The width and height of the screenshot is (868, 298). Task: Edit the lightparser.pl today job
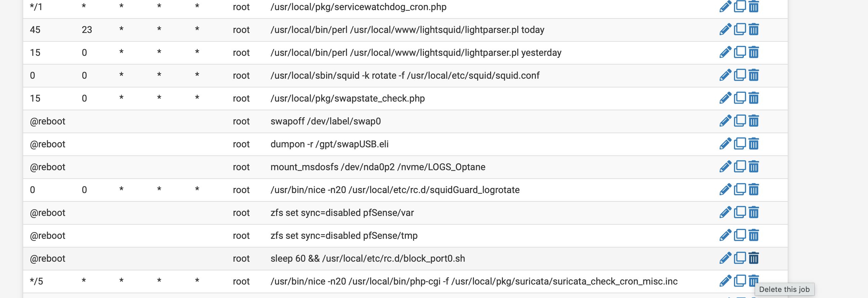coord(725,29)
